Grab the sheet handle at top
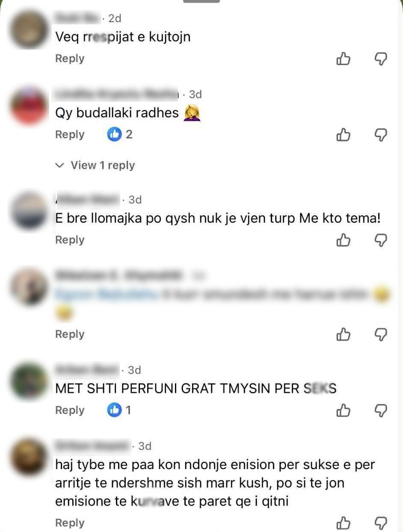The height and width of the screenshot is (532, 403). 201,1
